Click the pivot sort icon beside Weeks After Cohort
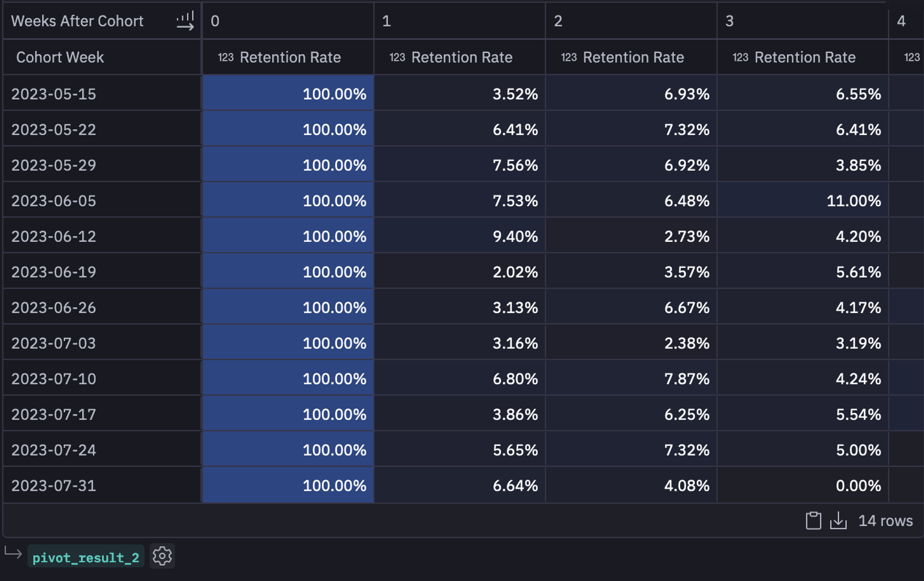The width and height of the screenshot is (924, 581). click(185, 21)
